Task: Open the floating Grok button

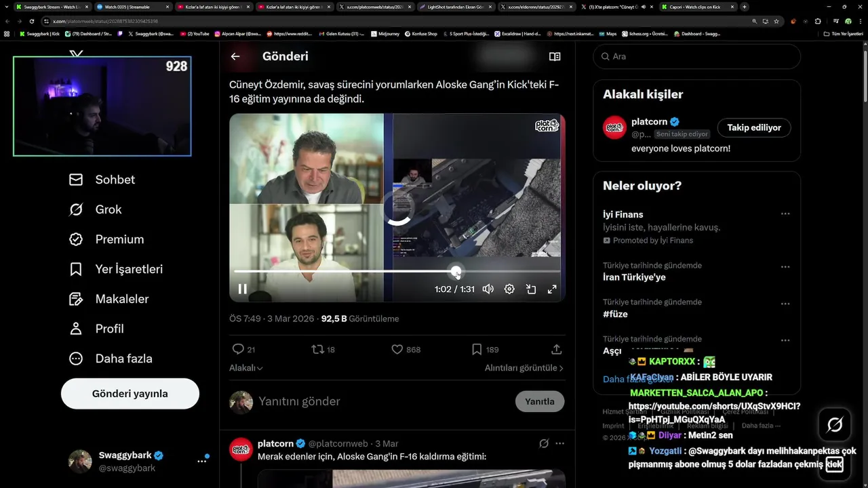Action: 835,425
